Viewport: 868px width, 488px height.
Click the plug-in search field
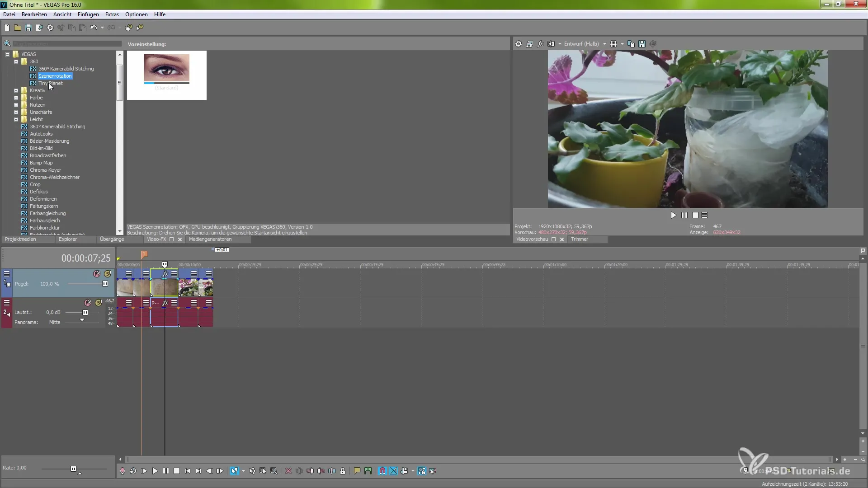point(66,44)
